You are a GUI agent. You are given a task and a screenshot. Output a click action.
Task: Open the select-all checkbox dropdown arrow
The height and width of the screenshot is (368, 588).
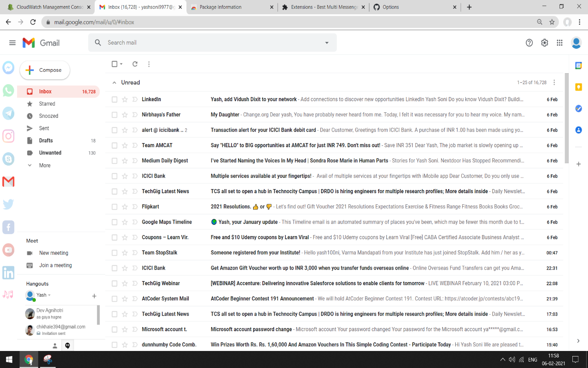[121, 64]
